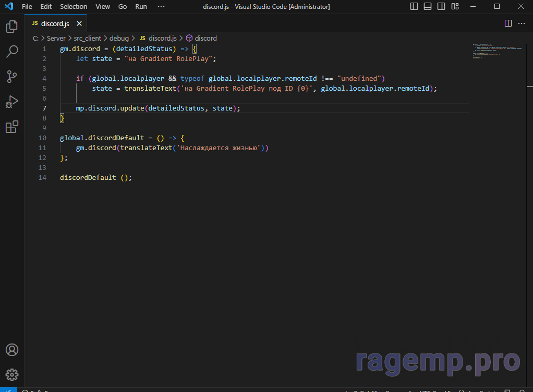Click the window title text discord.js - Visual Studio Code
The width and height of the screenshot is (533, 392).
pos(266,6)
